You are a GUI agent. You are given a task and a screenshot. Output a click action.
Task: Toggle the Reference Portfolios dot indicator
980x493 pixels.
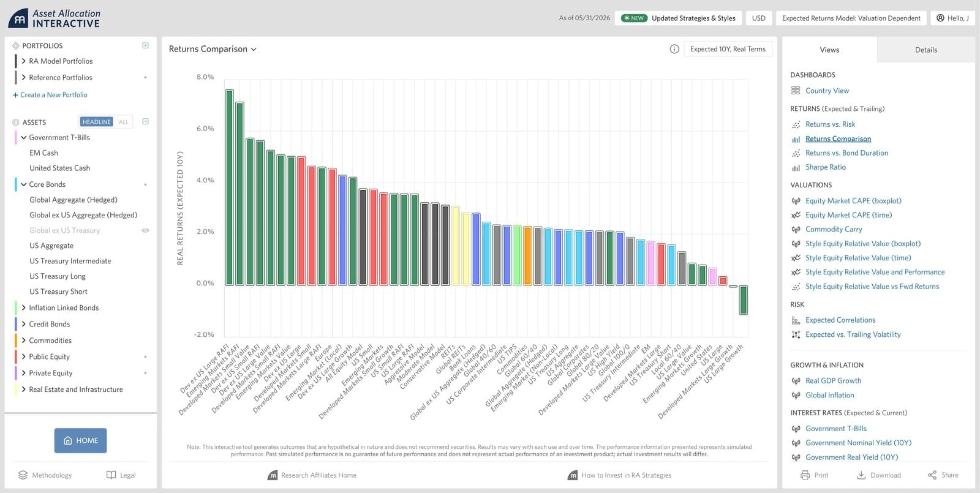coord(145,78)
